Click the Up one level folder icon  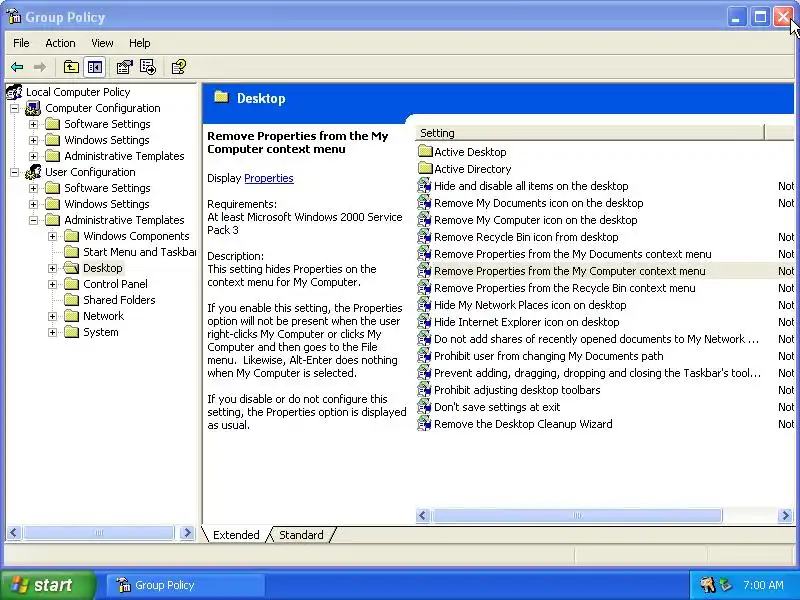pos(71,67)
